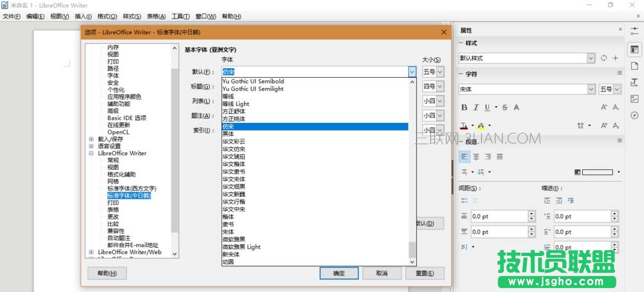This screenshot has height=292, width=644.
Task: Close the 属性 sidebar panel
Action: (x=620, y=30)
